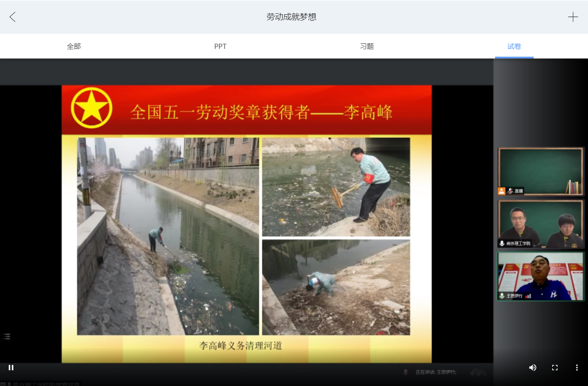Pause the video playback

pyautogui.click(x=11, y=367)
